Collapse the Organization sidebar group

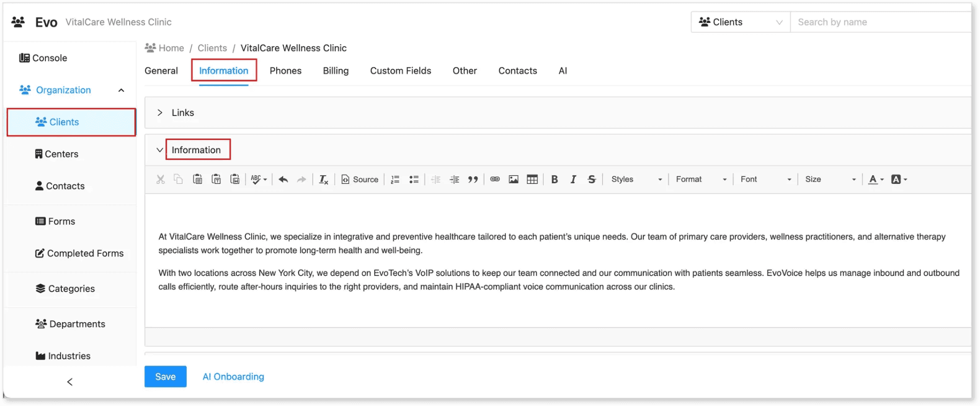[121, 90]
